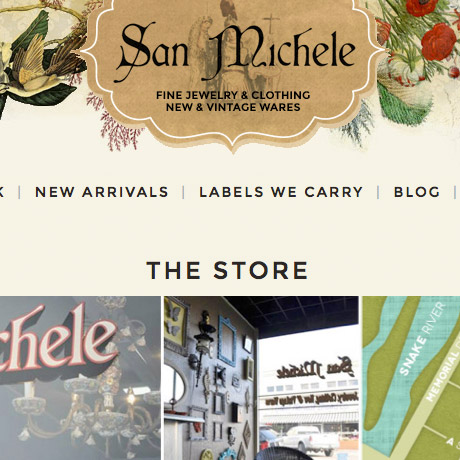Go to Labels We Carry
Viewport: 460px width, 460px height.
[x=281, y=192]
